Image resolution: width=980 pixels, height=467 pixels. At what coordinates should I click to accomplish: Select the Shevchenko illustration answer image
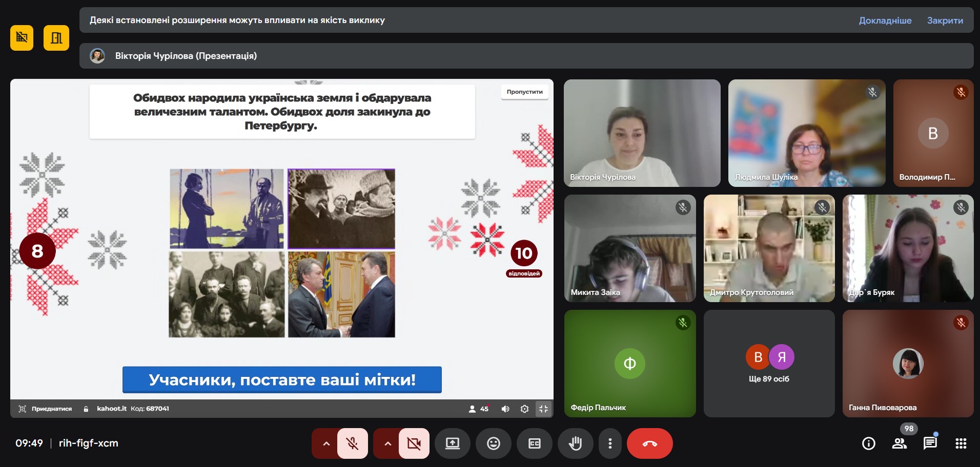(x=227, y=209)
